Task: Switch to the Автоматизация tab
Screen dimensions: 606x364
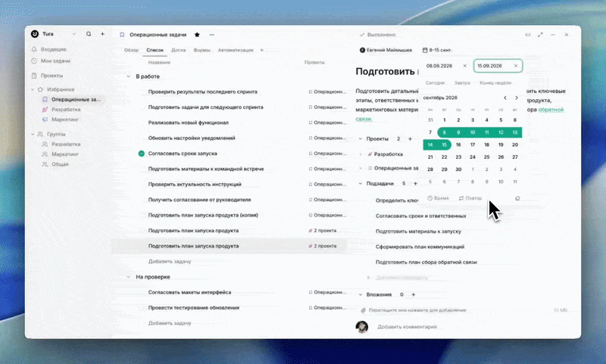Action: click(236, 50)
